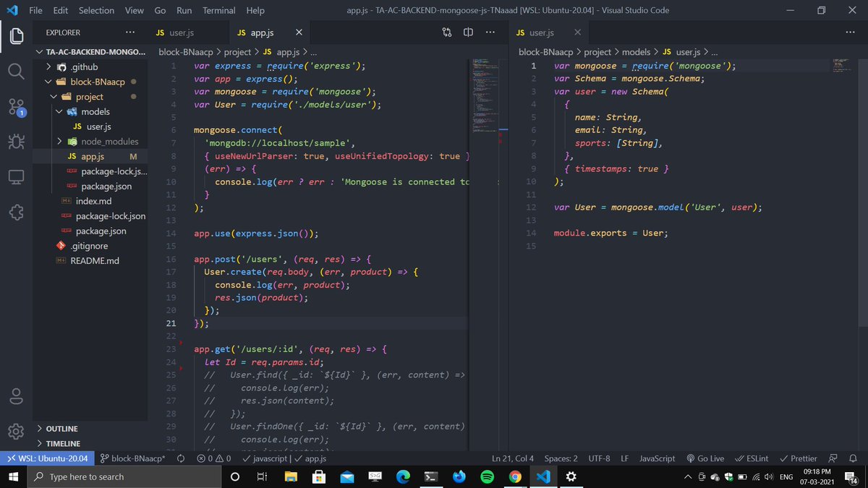
Task: Open the Help menu
Action: click(x=255, y=10)
